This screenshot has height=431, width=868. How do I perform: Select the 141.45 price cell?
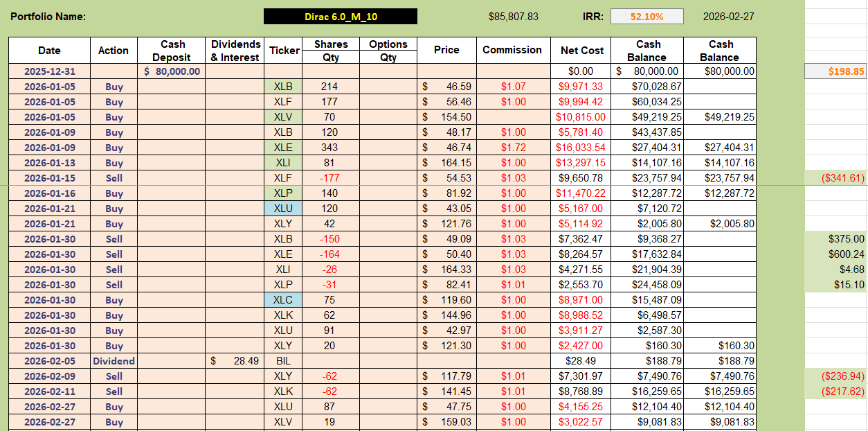446,392
